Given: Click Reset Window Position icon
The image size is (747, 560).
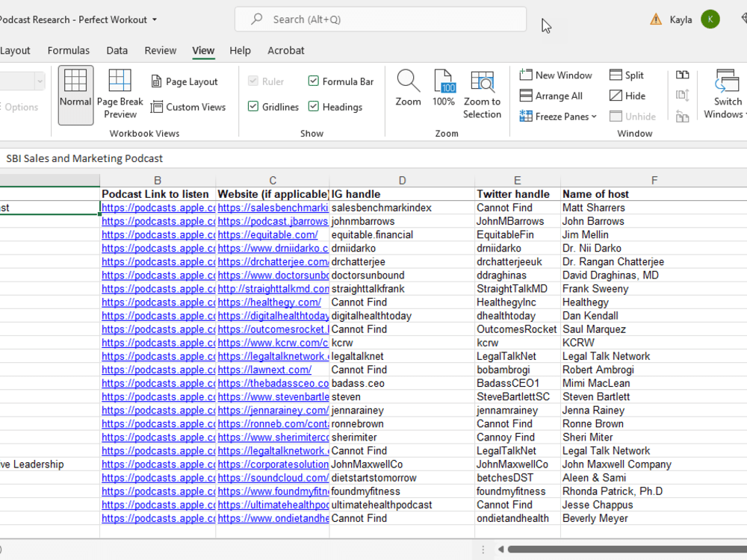Looking at the screenshot, I should click(x=682, y=116).
